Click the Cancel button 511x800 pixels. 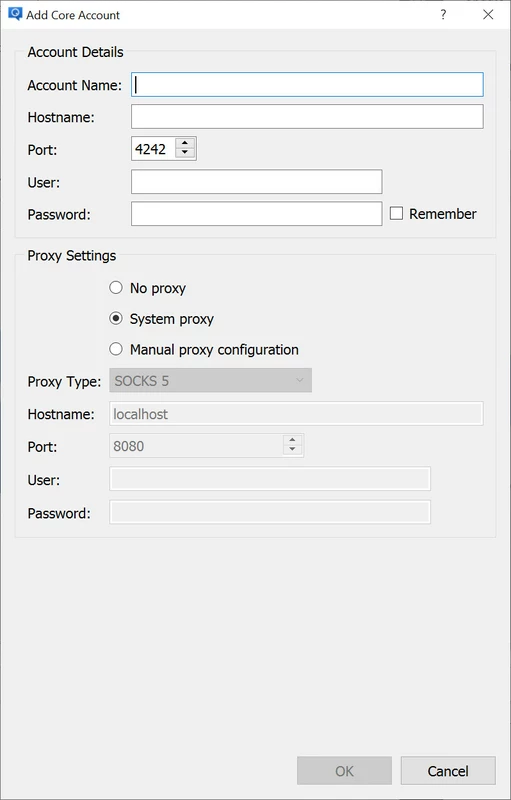tap(448, 770)
